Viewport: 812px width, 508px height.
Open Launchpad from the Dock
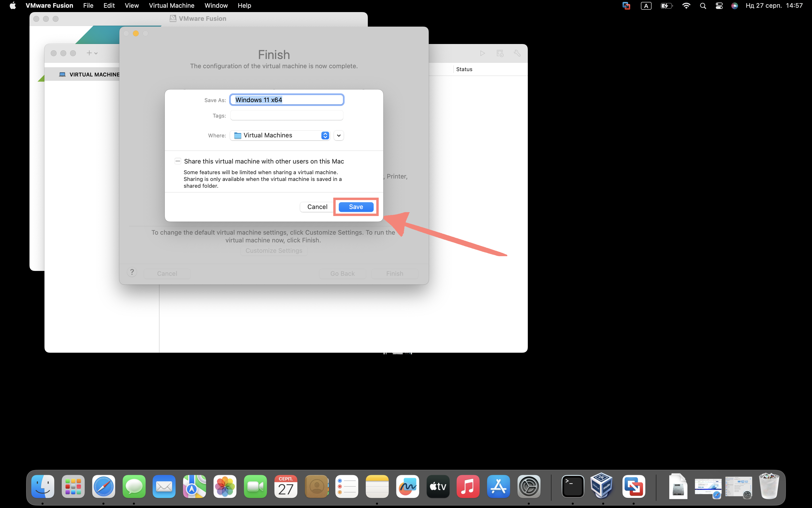point(73,486)
